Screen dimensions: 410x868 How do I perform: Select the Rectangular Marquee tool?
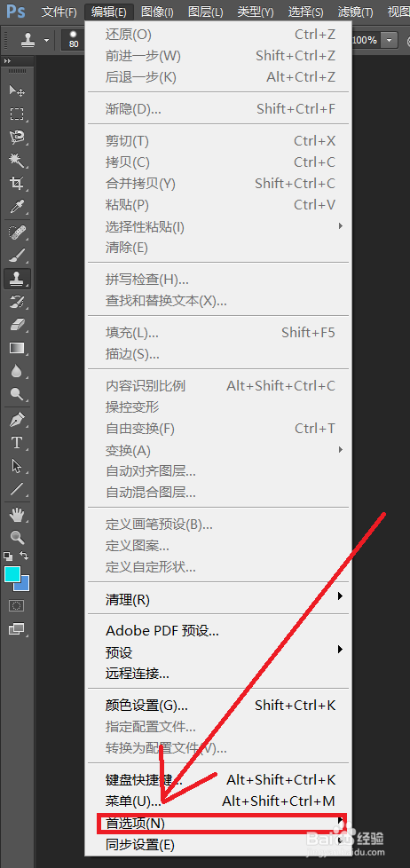17,114
